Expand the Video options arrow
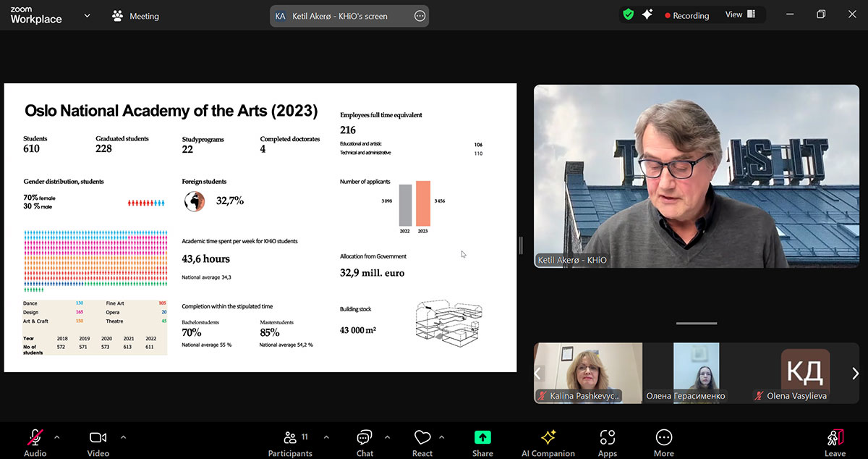 tap(123, 437)
